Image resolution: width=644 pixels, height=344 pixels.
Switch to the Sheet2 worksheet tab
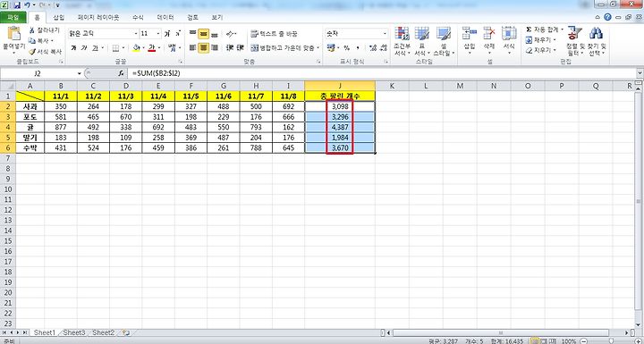(x=103, y=332)
